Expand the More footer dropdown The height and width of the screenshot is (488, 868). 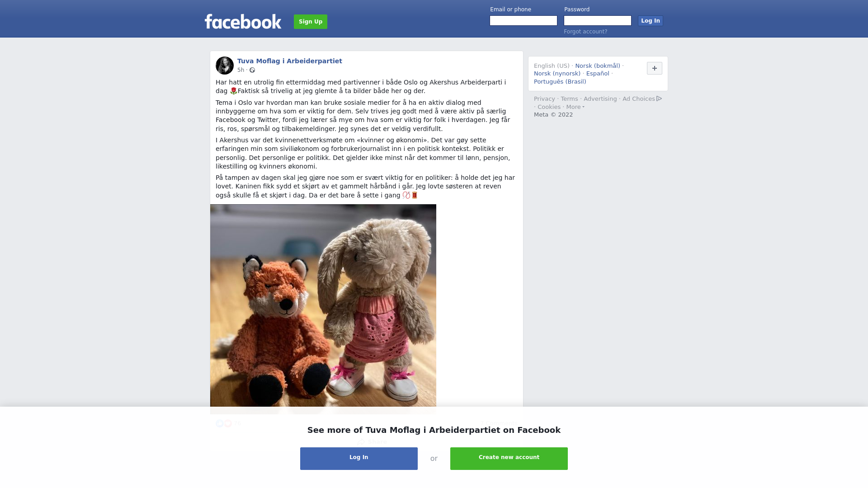[576, 107]
